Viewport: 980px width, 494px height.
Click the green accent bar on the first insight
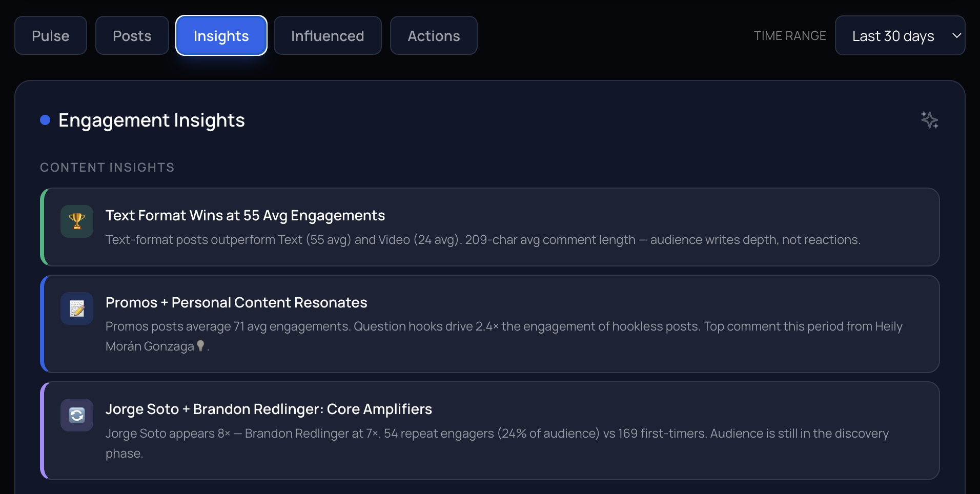(x=43, y=227)
